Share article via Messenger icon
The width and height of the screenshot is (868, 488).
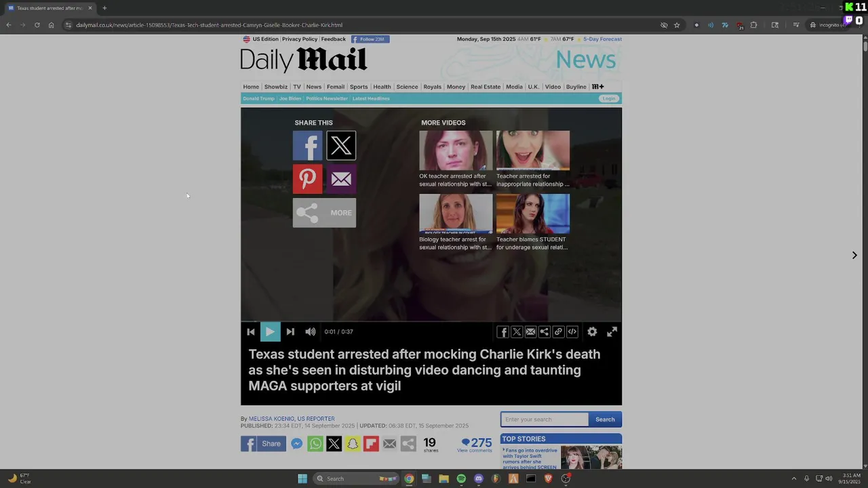tap(297, 444)
